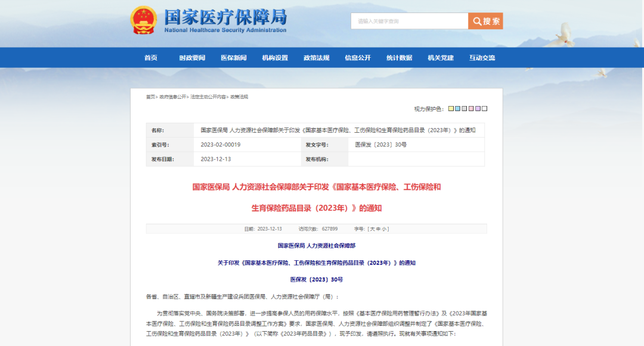
Task: Set font size to 中 (medium)
Action: pyautogui.click(x=378, y=229)
